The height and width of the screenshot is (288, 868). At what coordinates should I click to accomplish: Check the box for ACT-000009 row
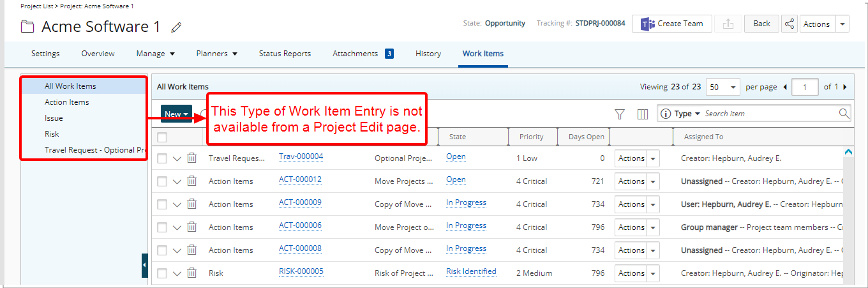[x=162, y=204]
